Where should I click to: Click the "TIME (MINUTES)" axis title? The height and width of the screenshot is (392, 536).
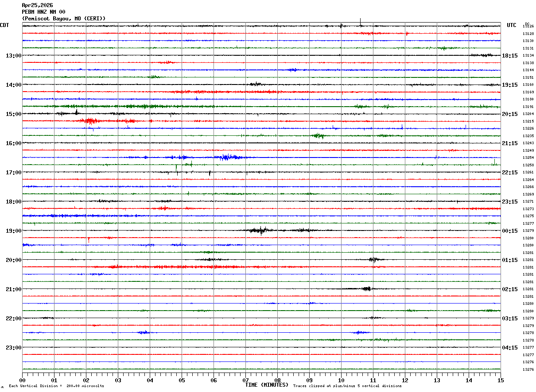click(x=267, y=385)
